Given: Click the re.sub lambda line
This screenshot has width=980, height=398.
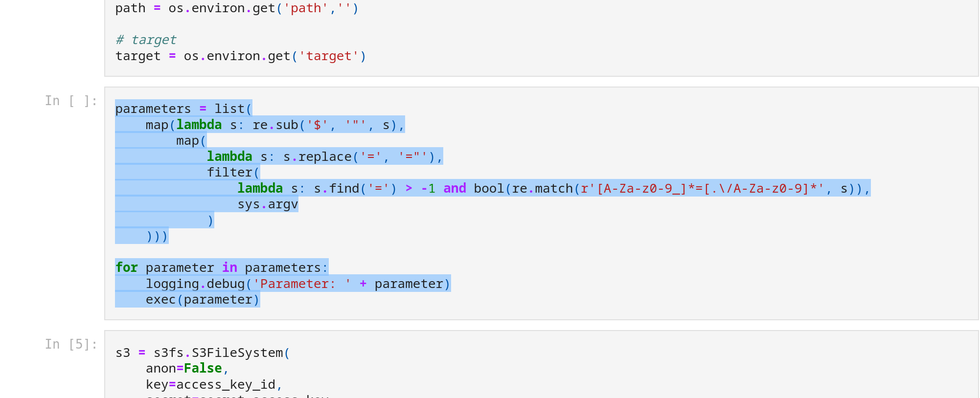Looking at the screenshot, I should pos(275,125).
